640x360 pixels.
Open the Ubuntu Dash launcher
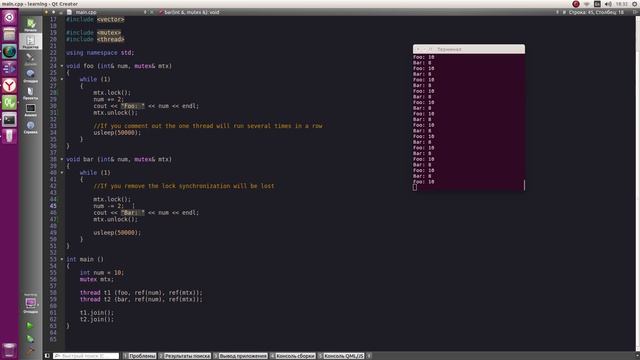click(x=9, y=17)
